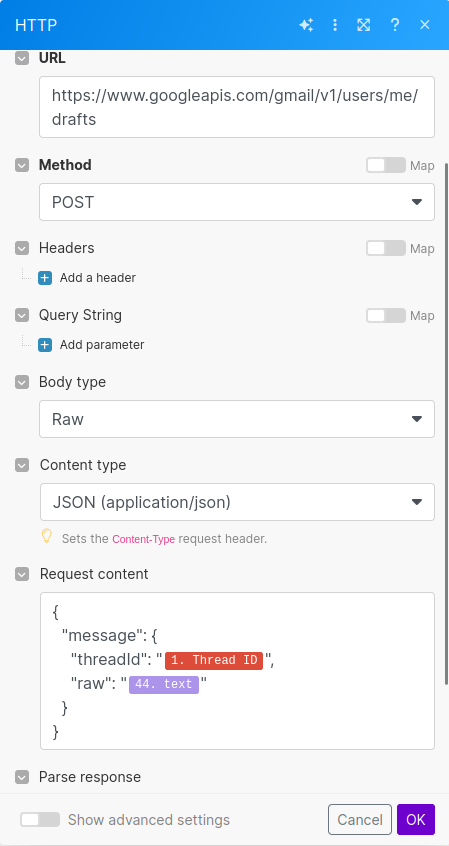449x846 pixels.
Task: Click into the Request content text area
Action: click(237, 671)
